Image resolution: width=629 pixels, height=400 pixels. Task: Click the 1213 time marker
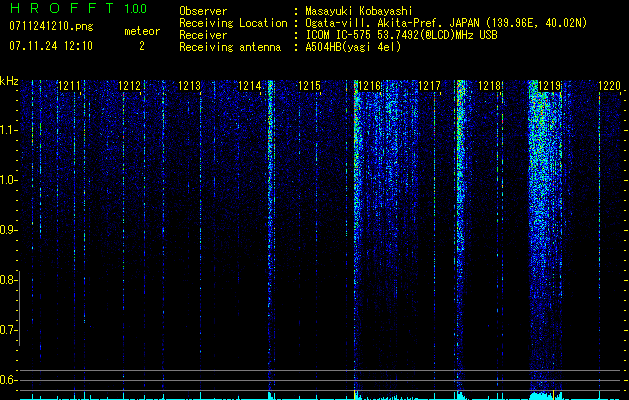189,86
